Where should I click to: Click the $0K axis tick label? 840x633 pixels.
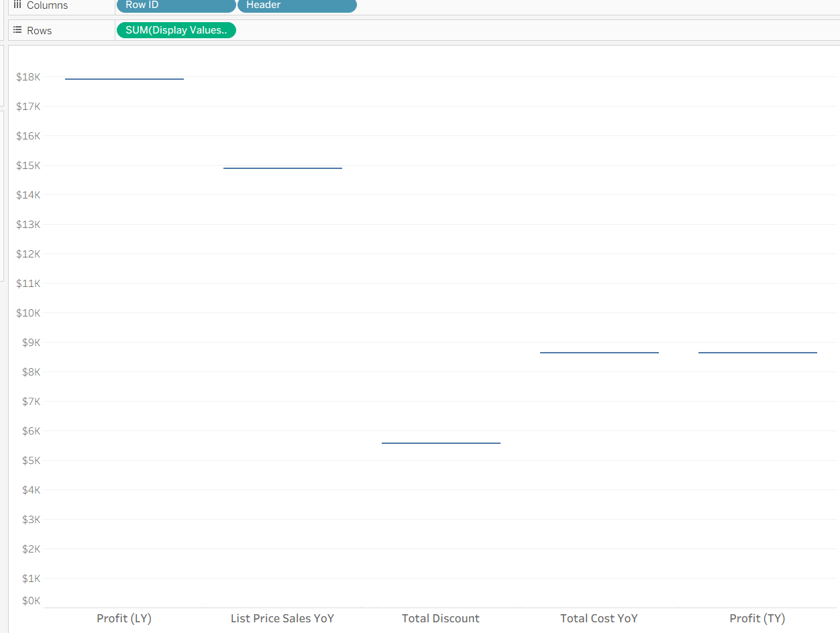(31, 601)
